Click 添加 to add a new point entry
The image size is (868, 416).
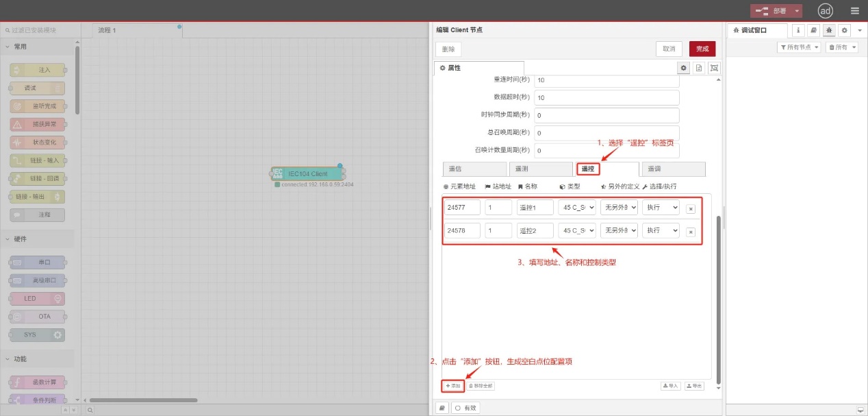[452, 385]
